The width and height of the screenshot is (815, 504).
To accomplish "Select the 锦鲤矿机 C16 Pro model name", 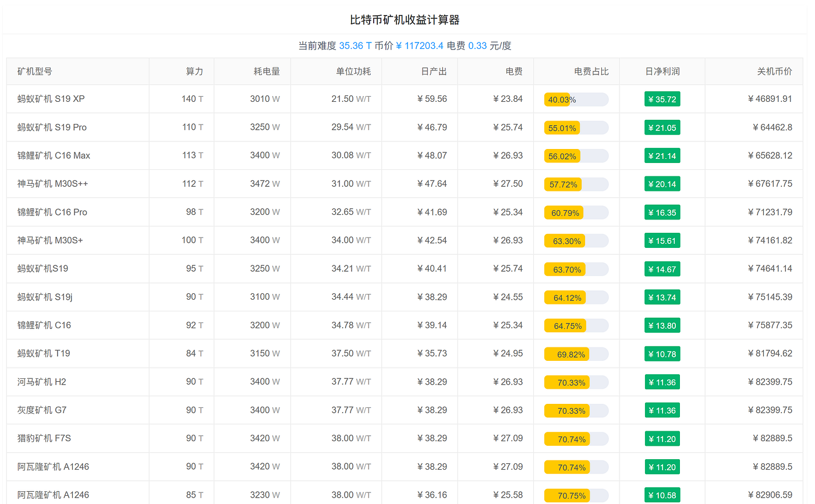I will click(52, 212).
